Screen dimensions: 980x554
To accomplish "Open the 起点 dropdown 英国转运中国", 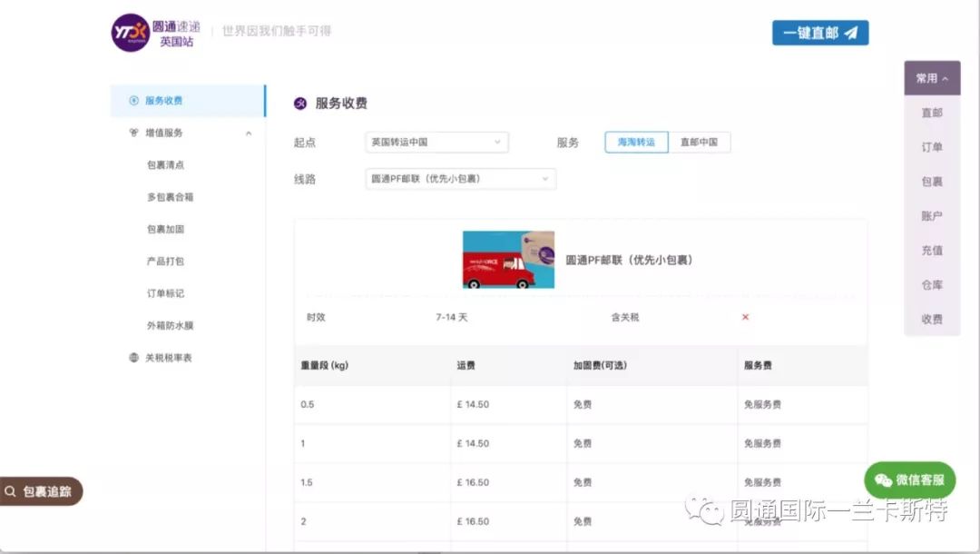I will tap(436, 143).
